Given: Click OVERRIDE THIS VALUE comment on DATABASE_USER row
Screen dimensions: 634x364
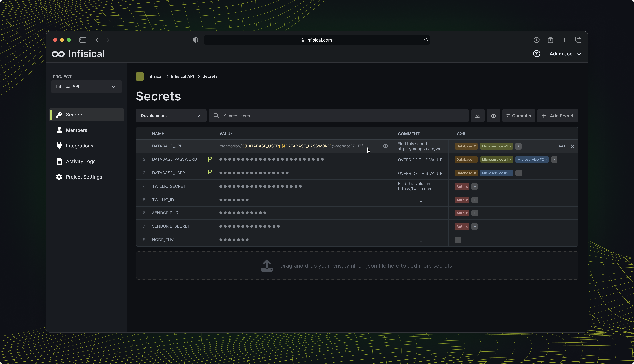Looking at the screenshot, I should point(420,174).
